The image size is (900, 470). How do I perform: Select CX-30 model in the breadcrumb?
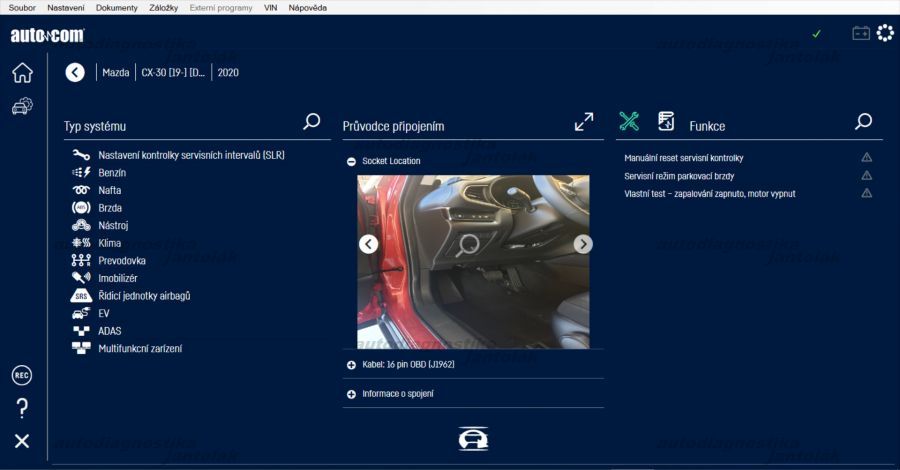[173, 72]
